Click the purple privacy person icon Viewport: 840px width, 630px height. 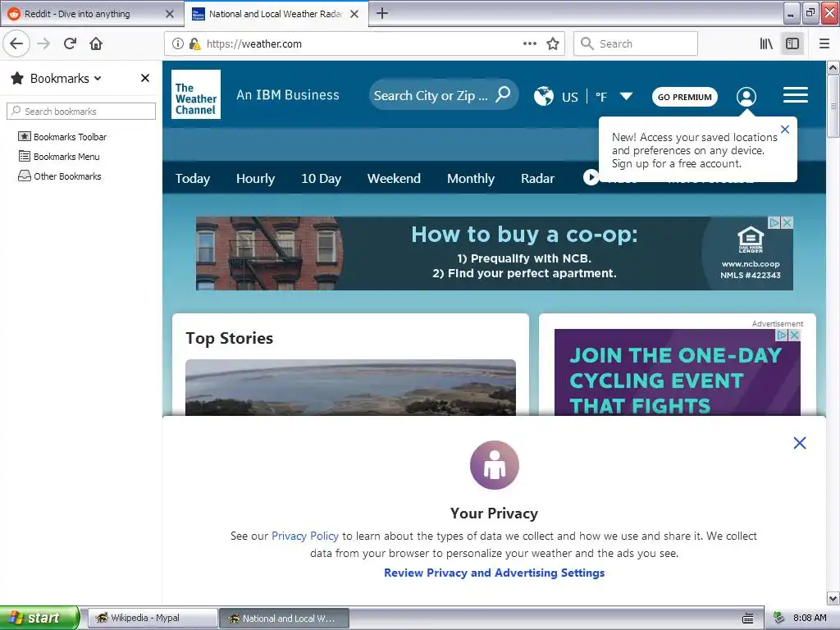(x=494, y=465)
